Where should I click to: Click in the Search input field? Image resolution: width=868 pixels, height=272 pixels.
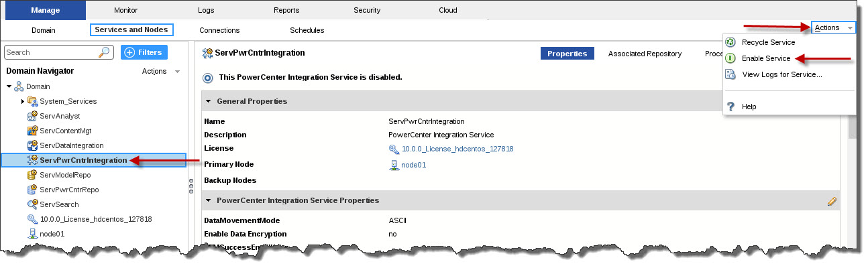click(x=52, y=52)
